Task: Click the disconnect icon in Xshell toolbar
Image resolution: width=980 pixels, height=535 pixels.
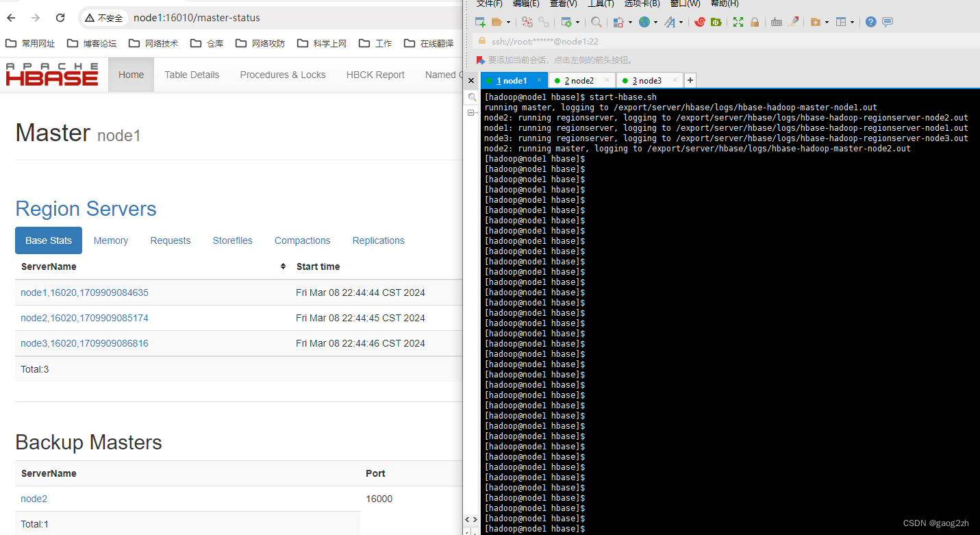Action: click(527, 22)
